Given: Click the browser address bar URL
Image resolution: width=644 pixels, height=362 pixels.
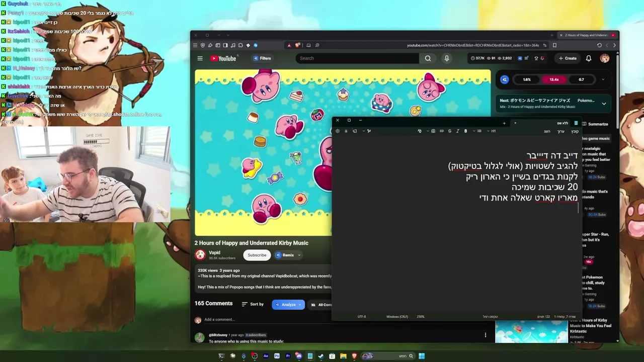Looking at the screenshot, I should (472, 45).
